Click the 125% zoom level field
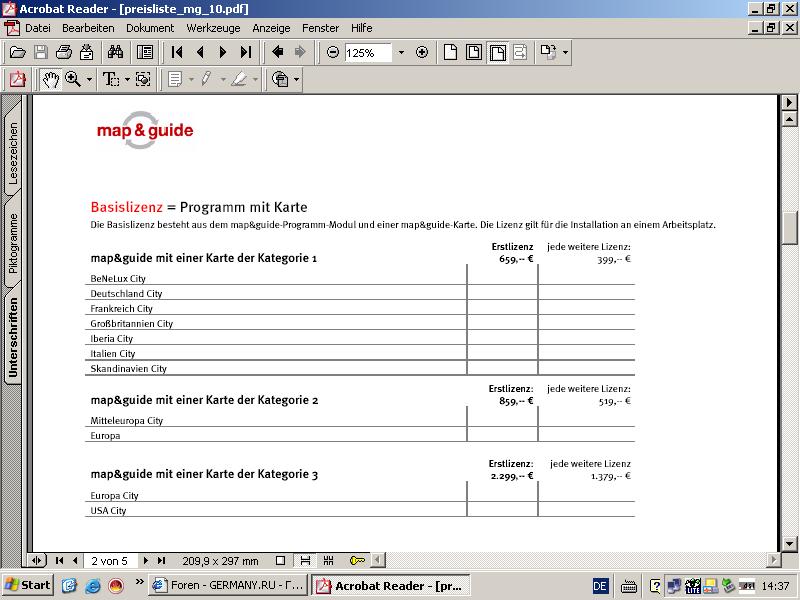 coord(367,53)
